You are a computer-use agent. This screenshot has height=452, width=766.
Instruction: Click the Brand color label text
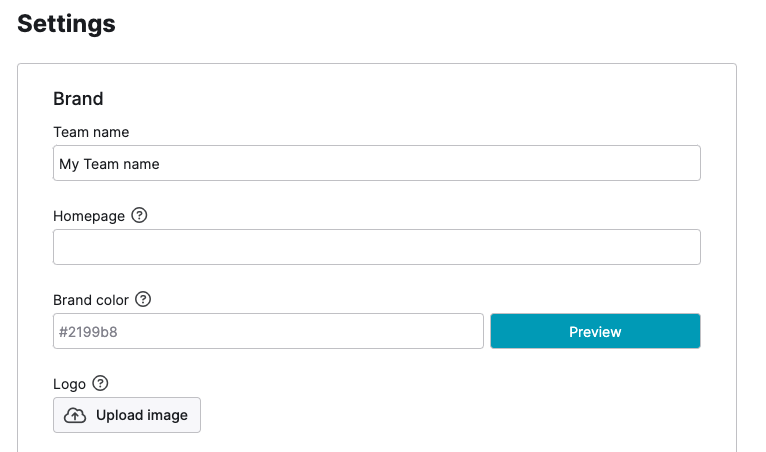91,300
